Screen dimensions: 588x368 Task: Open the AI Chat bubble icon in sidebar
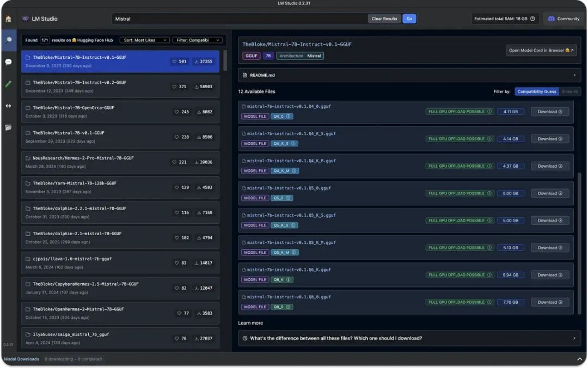click(8, 62)
